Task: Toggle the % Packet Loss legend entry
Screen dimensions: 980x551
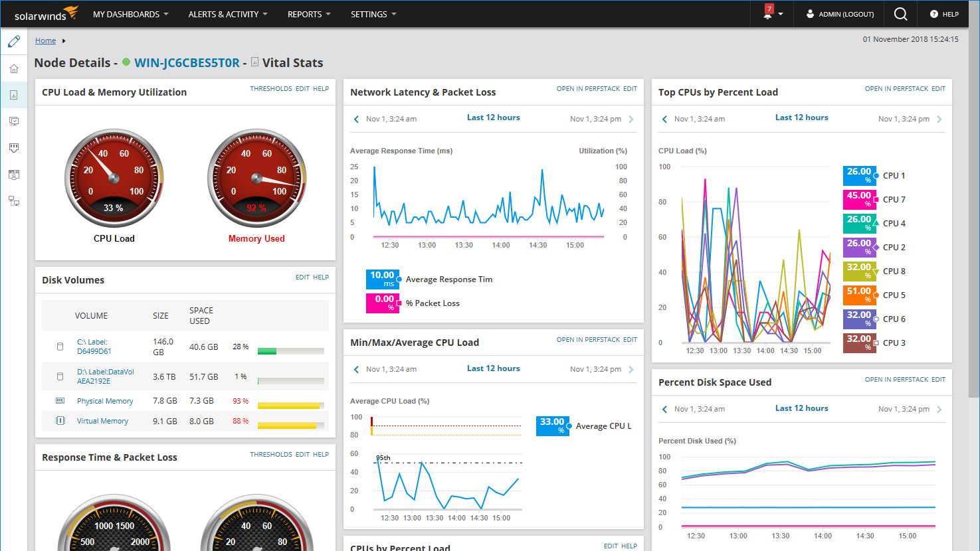Action: point(433,303)
